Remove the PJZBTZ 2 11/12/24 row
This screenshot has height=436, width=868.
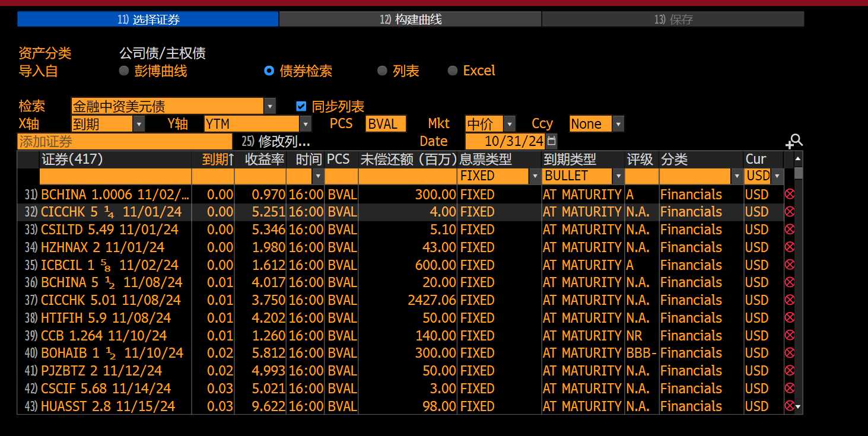point(789,371)
